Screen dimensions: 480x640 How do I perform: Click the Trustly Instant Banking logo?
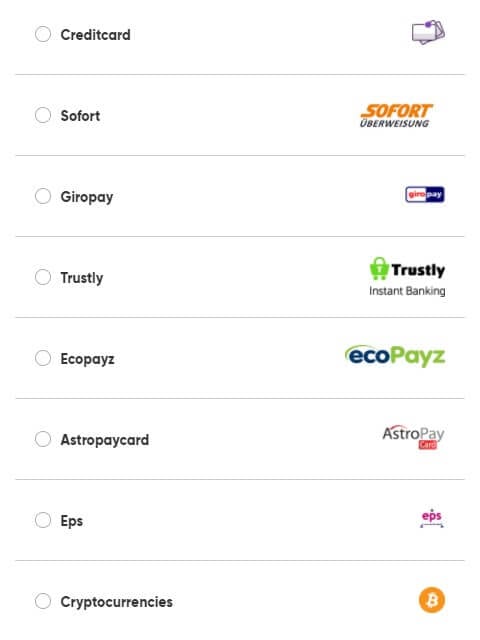(x=407, y=277)
